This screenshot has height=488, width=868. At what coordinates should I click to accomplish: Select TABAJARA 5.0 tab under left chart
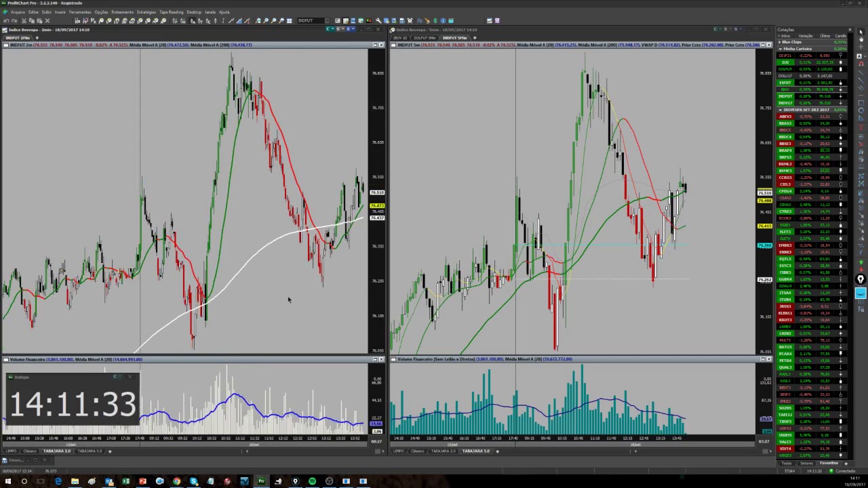(90, 451)
